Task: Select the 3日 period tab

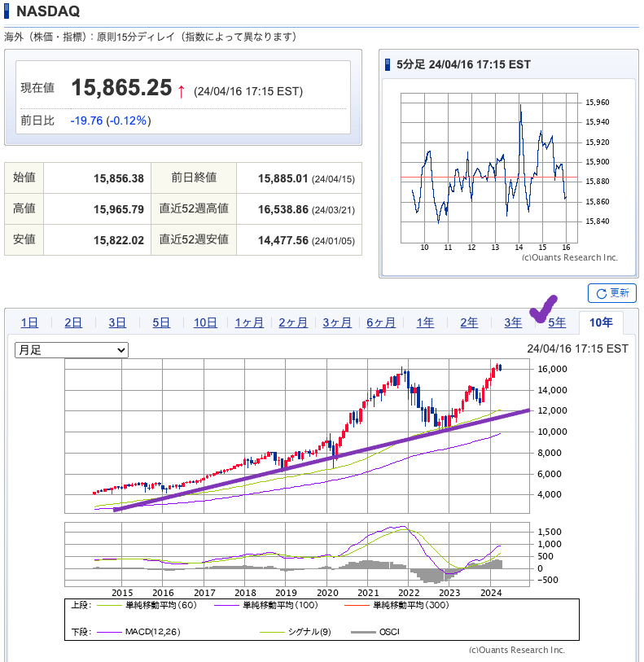Action: 117,322
